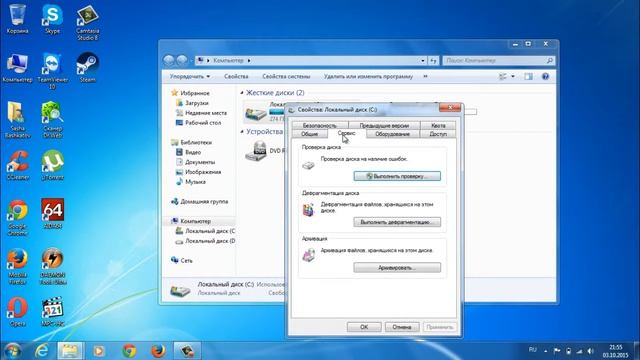
Task: Select the Компьютер desktop icon
Action: 17,68
